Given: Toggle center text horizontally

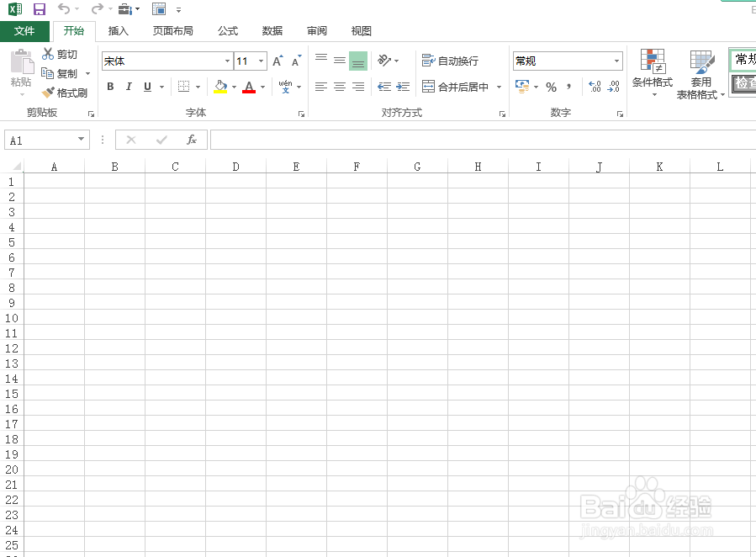Looking at the screenshot, I should point(340,87).
